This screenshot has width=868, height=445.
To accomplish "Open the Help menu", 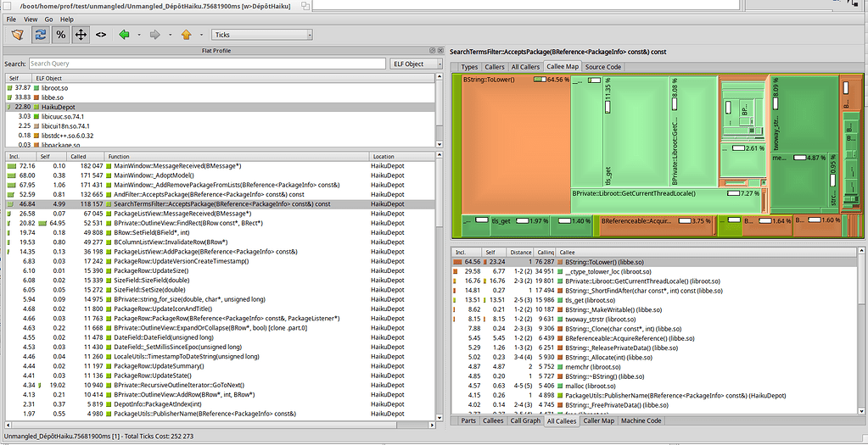I will [66, 19].
